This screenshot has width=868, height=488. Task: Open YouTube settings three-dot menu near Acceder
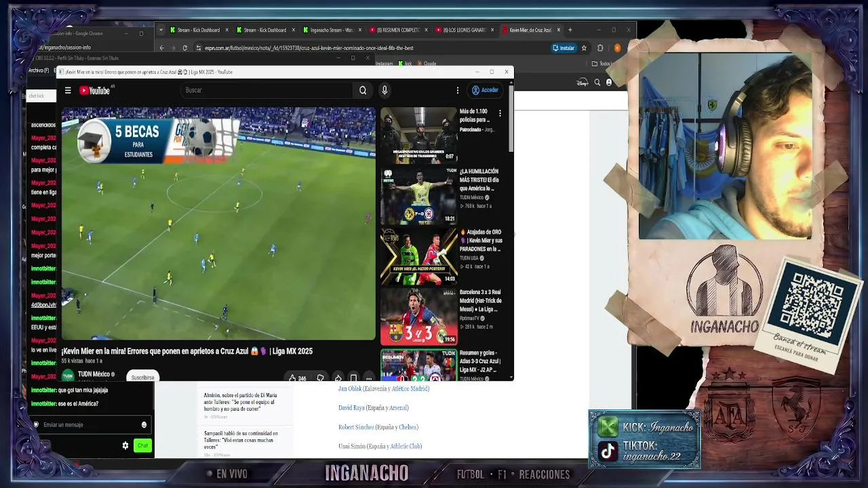(x=458, y=90)
